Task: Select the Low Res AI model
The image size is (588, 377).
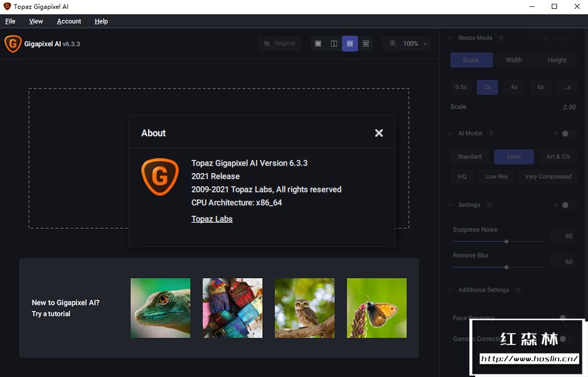Action: (x=496, y=176)
